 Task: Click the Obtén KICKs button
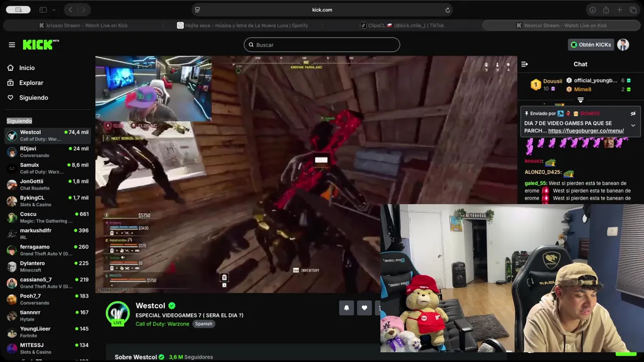[591, 45]
